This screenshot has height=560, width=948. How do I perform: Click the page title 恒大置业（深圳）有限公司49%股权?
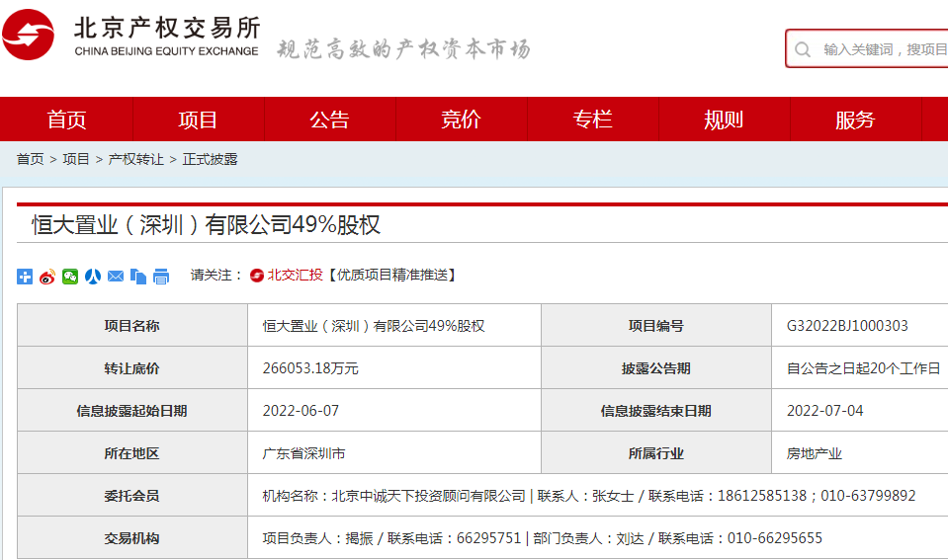(x=207, y=225)
